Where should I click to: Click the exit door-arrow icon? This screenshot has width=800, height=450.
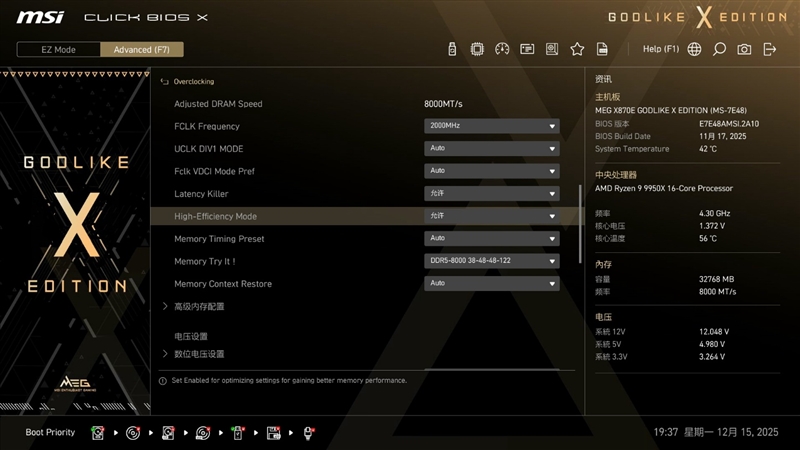769,49
